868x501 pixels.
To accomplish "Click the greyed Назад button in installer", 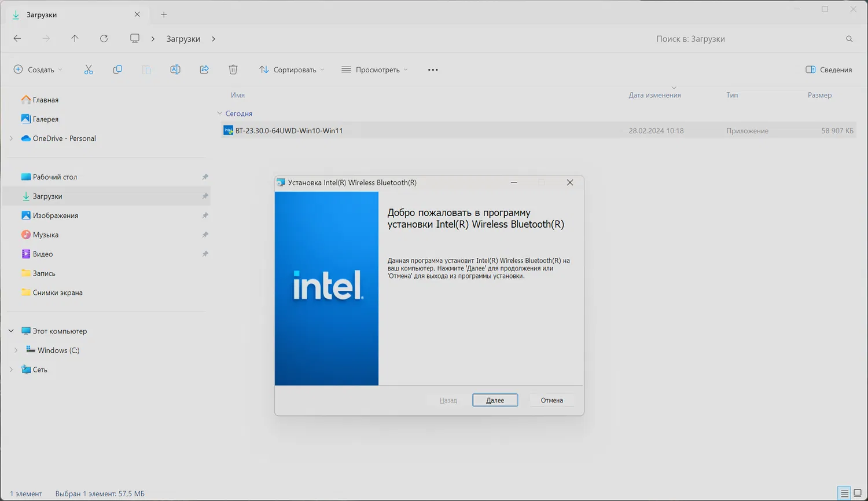I will 448,400.
